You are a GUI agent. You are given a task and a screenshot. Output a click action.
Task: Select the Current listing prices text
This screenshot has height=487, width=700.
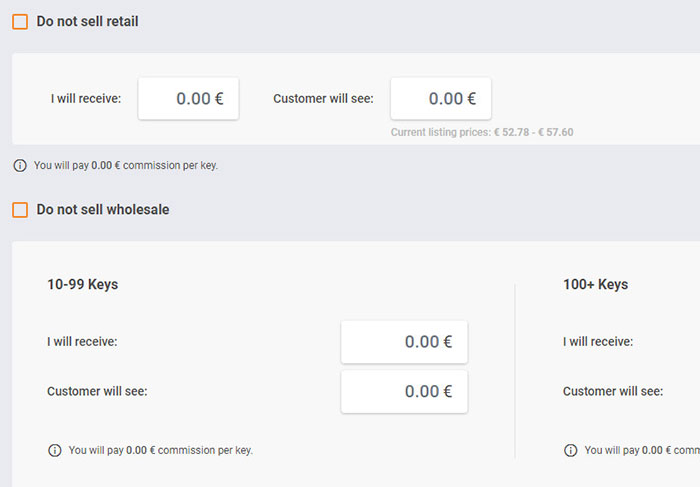482,132
